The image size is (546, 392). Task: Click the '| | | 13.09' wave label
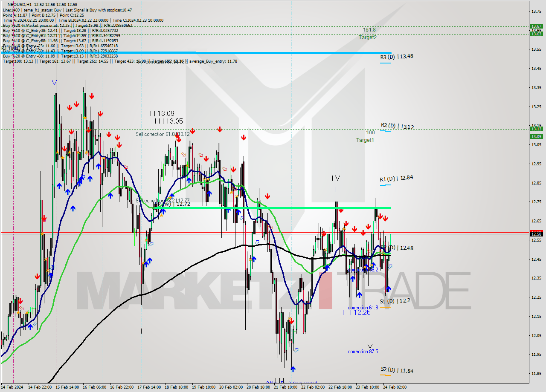pyautogui.click(x=160, y=113)
